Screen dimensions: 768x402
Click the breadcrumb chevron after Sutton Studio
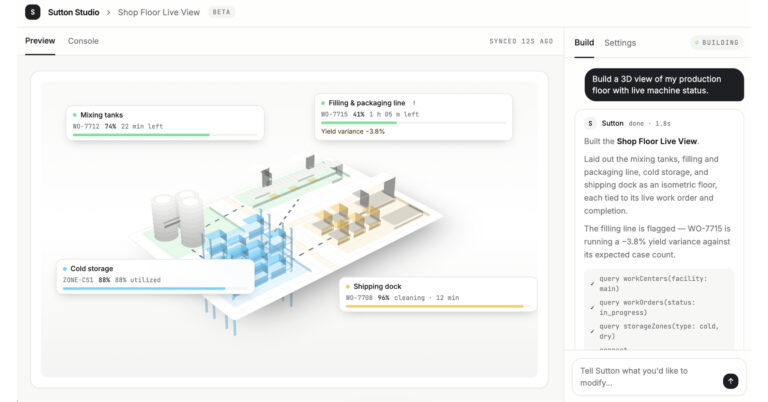(108, 12)
